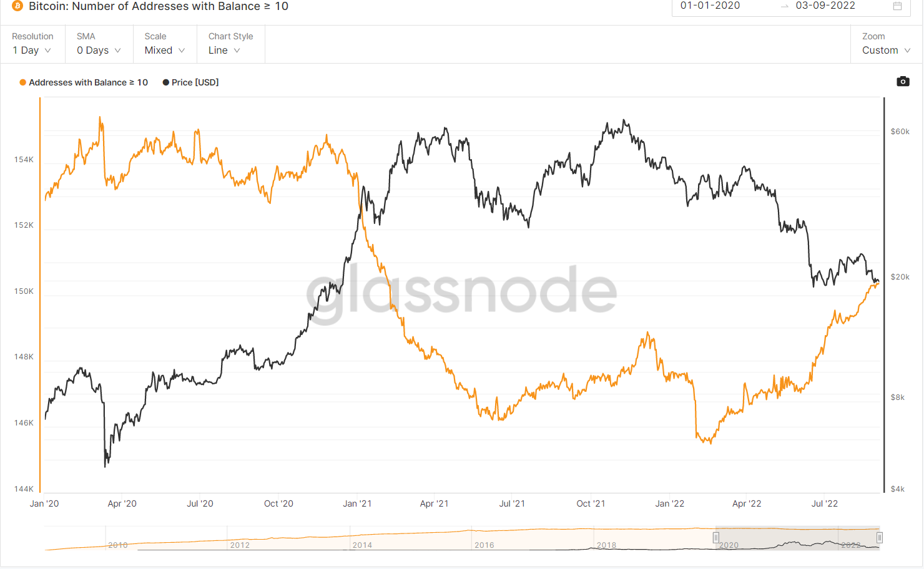924x569 pixels.
Task: Click the orange Bitcoin logo icon
Action: [17, 6]
